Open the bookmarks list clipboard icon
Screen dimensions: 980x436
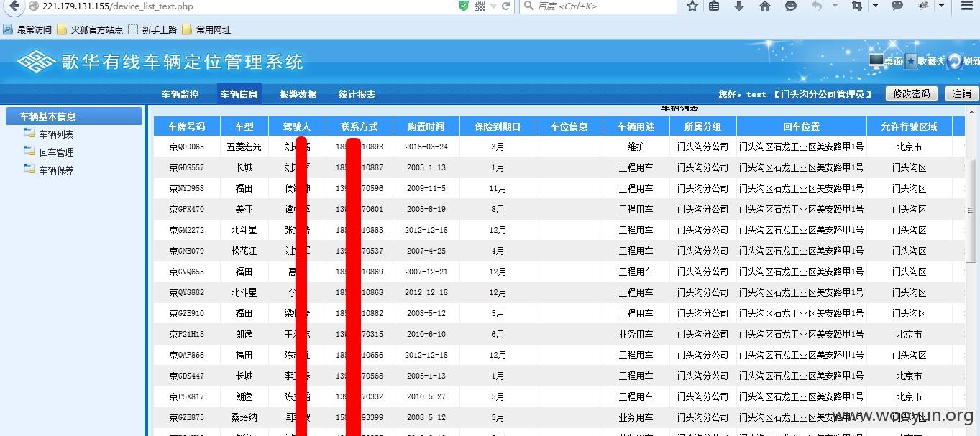pos(714,6)
